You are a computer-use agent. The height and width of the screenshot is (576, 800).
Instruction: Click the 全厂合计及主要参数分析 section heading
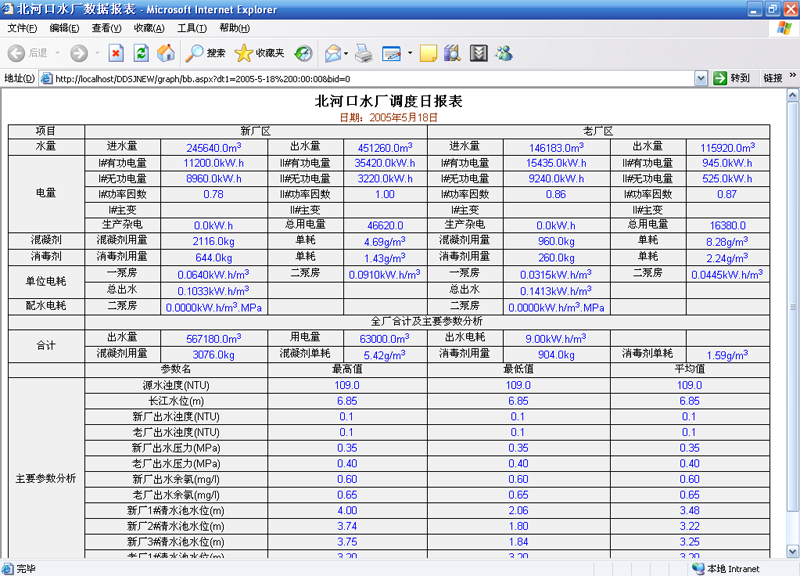click(427, 321)
